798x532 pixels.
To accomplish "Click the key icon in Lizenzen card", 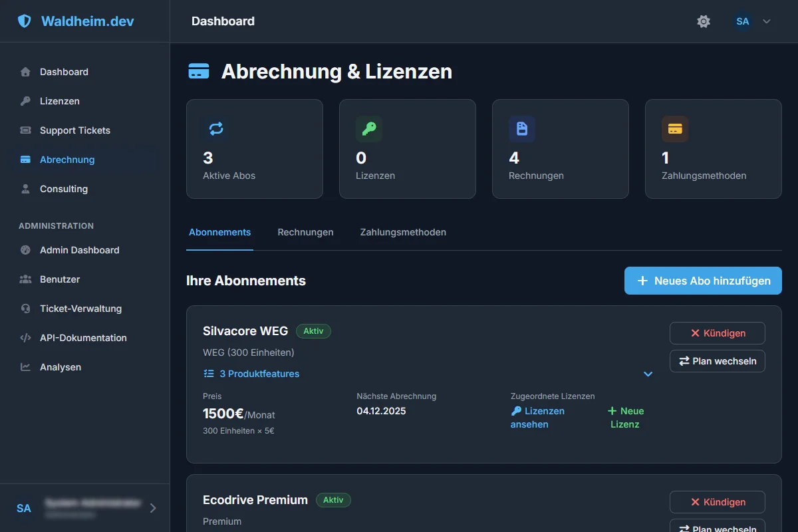I will pyautogui.click(x=369, y=129).
